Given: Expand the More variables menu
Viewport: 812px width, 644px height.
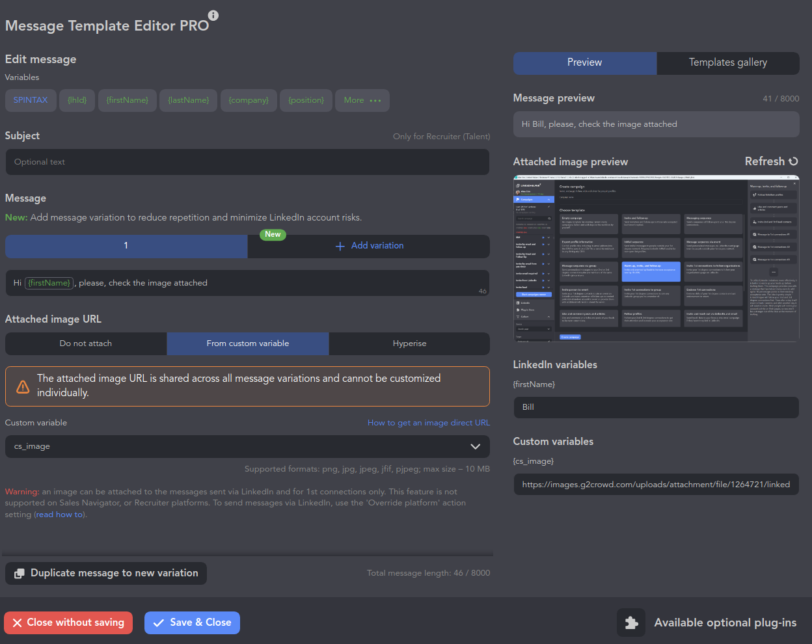Looking at the screenshot, I should (362, 100).
